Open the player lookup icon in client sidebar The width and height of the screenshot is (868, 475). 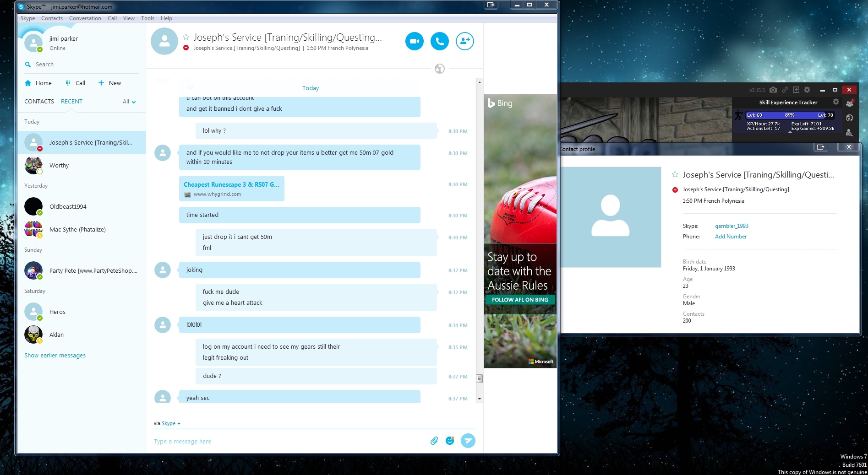pyautogui.click(x=850, y=133)
